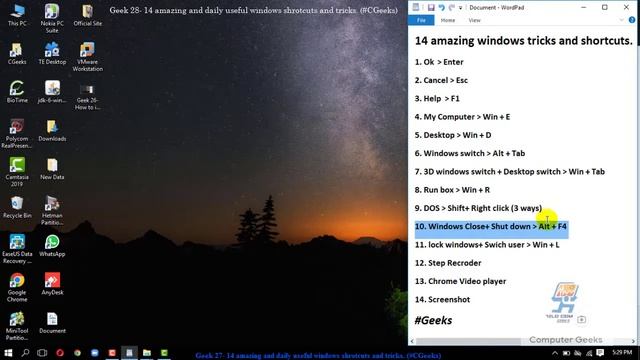
Task: Open the File menu in WordPad
Action: point(421,20)
